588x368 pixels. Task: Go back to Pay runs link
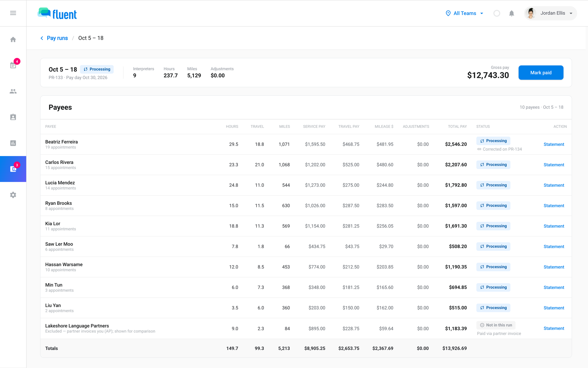[x=57, y=38]
